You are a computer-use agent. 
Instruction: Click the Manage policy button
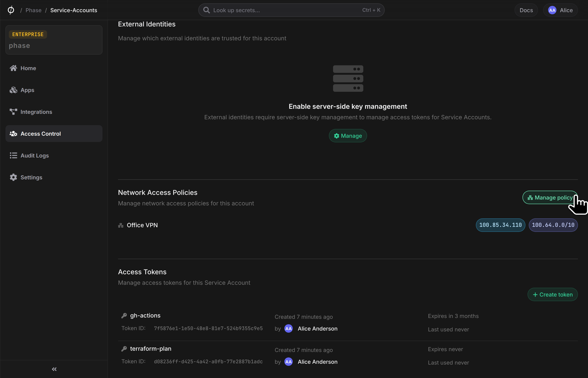(550, 197)
